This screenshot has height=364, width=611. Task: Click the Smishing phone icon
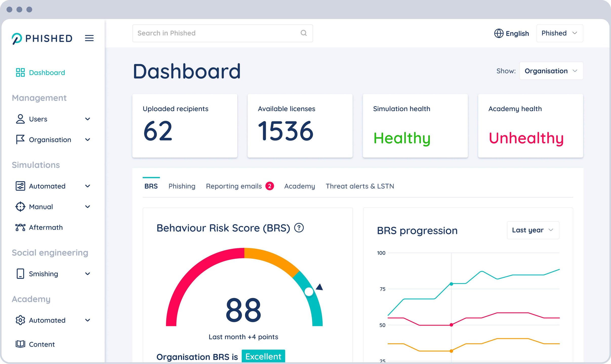(20, 274)
